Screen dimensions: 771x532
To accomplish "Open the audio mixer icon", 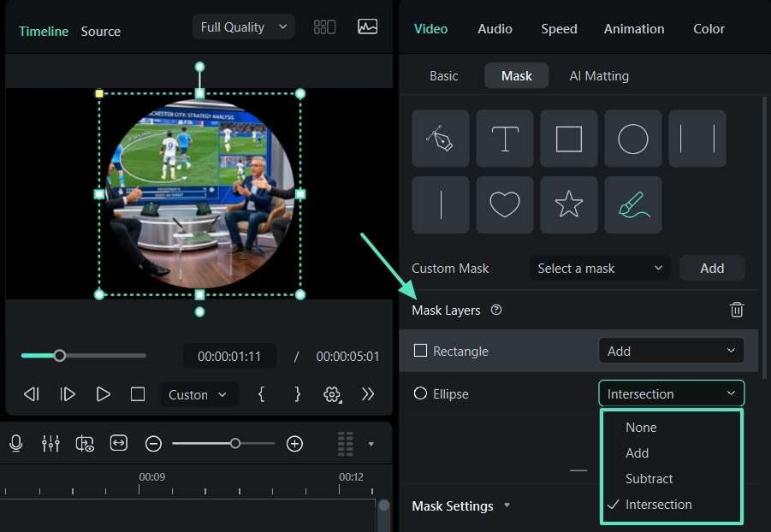I will (x=50, y=444).
